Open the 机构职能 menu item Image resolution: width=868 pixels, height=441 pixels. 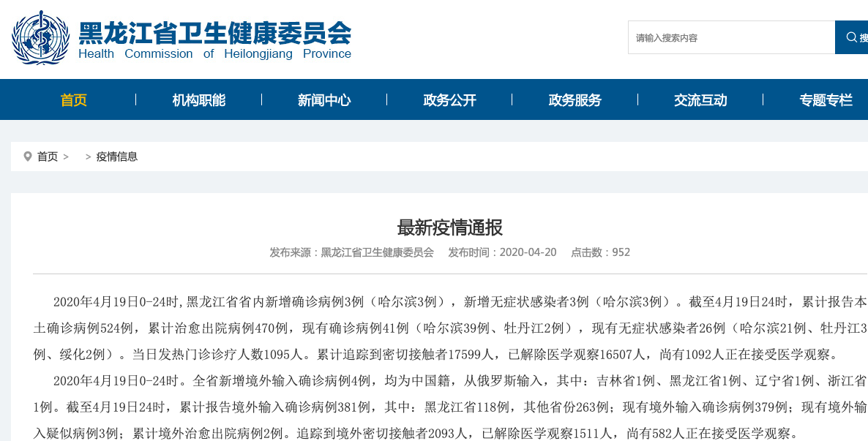[x=198, y=100]
